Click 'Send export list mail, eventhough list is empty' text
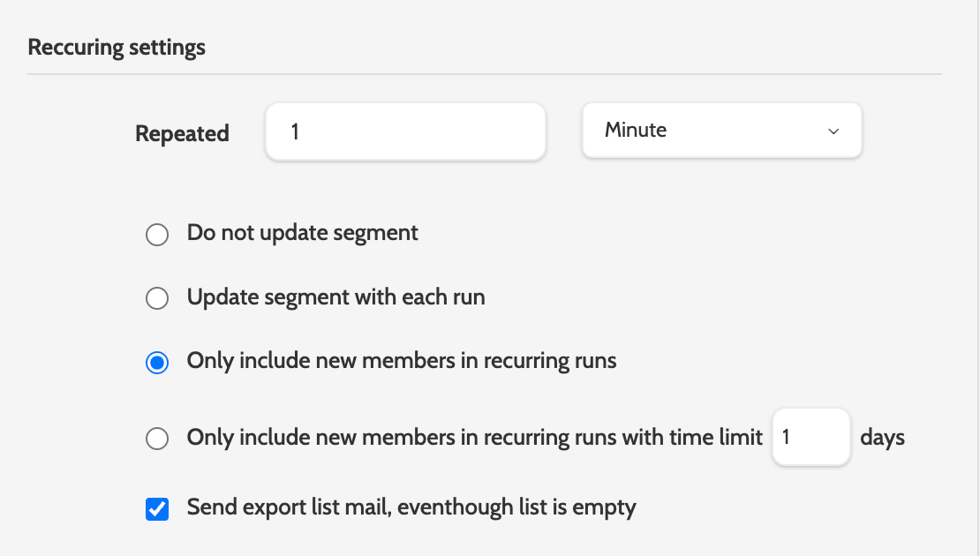The width and height of the screenshot is (980, 556). point(411,507)
